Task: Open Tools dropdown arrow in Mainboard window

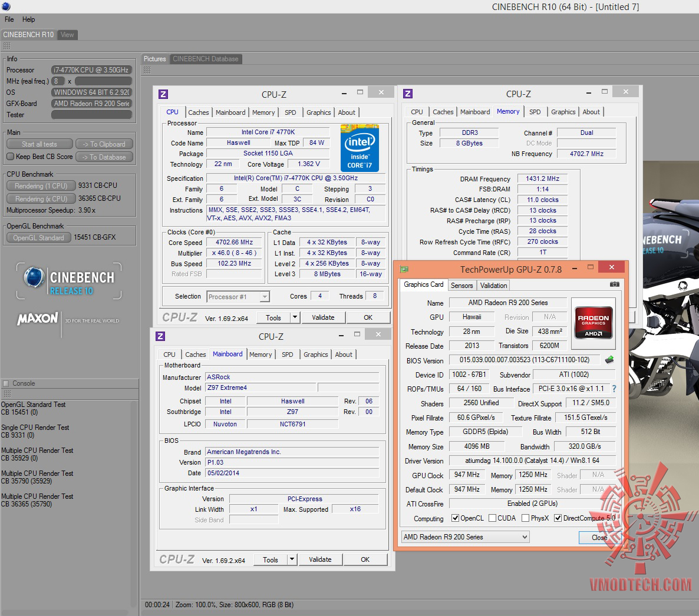Action: [x=292, y=559]
